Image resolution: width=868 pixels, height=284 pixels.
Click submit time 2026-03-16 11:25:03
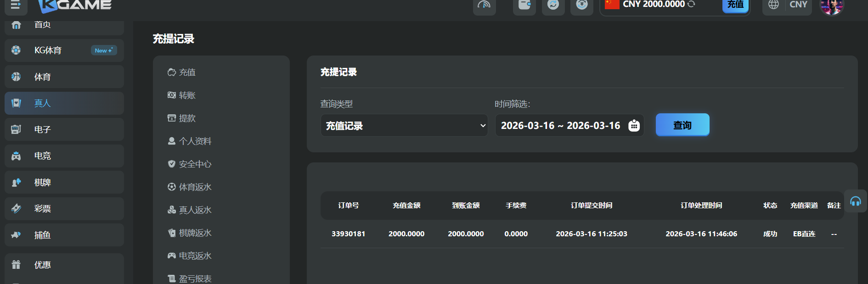pos(592,234)
